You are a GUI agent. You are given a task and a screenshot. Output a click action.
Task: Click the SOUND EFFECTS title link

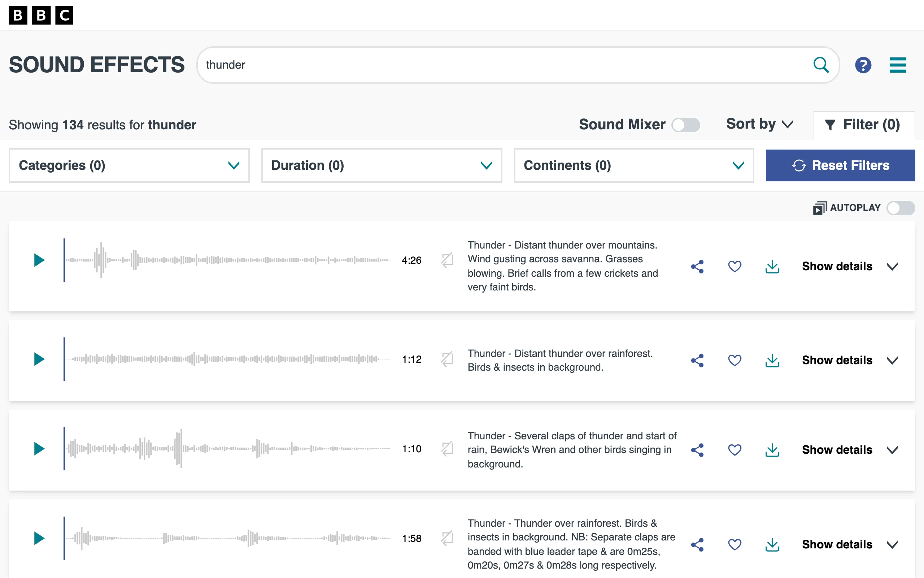[x=97, y=65]
